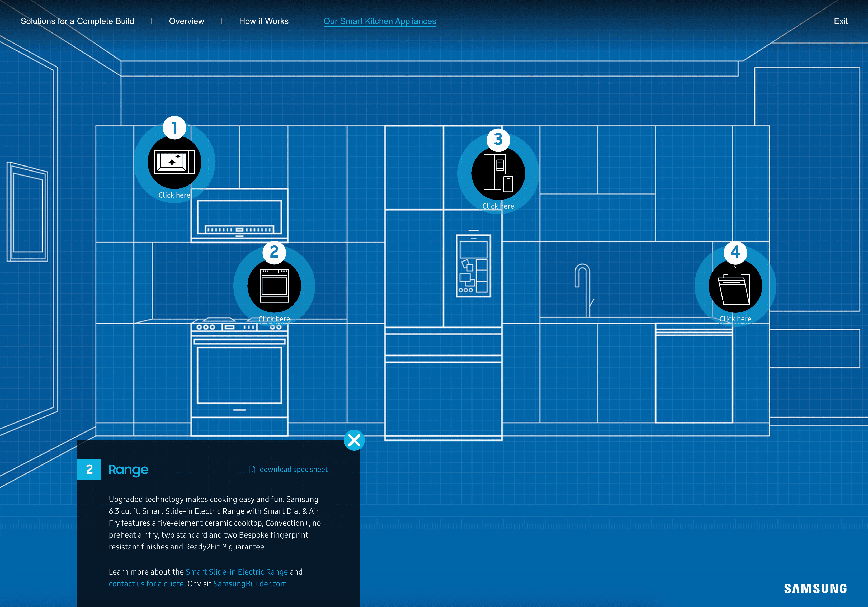Select Our Smart Kitchen Appliances tab
Image resolution: width=868 pixels, height=607 pixels.
point(380,21)
